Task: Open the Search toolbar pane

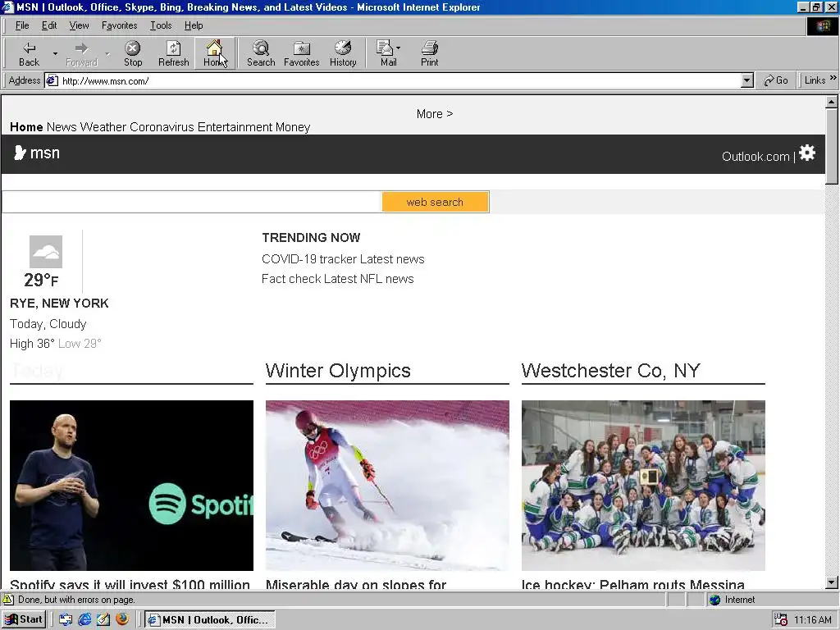Action: point(261,53)
